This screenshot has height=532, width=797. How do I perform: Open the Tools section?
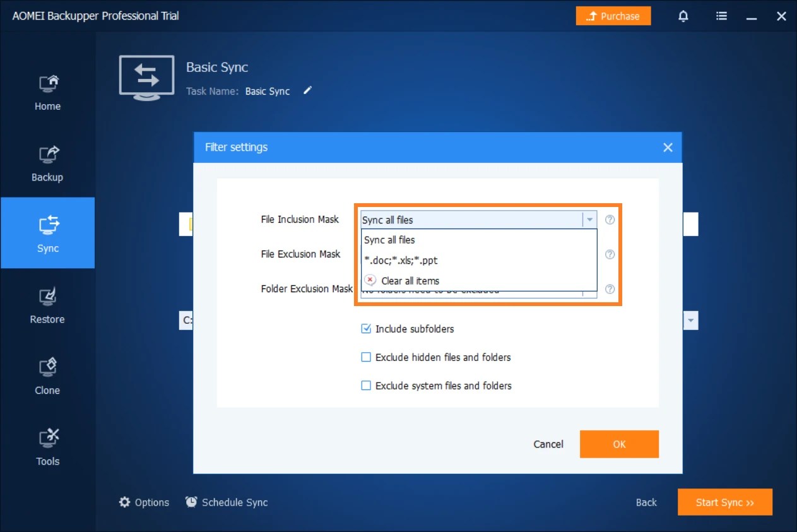[x=47, y=447]
